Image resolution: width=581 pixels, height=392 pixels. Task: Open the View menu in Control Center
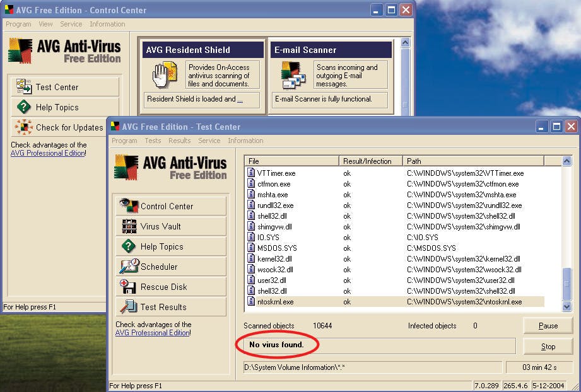(x=45, y=24)
